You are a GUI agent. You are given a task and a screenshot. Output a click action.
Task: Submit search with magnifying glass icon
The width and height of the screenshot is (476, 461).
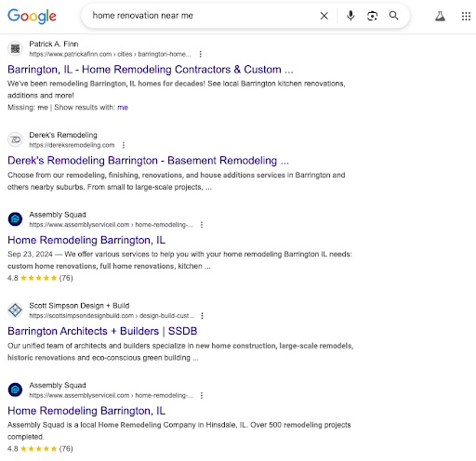393,16
